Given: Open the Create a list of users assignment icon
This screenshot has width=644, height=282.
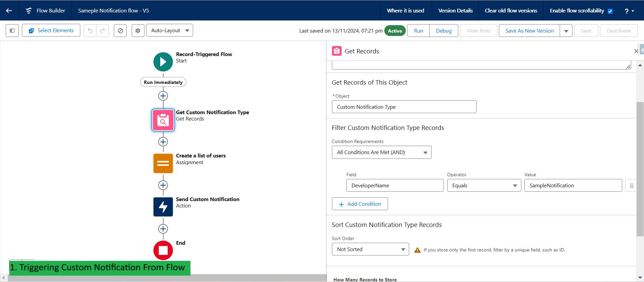Looking at the screenshot, I should click(163, 163).
